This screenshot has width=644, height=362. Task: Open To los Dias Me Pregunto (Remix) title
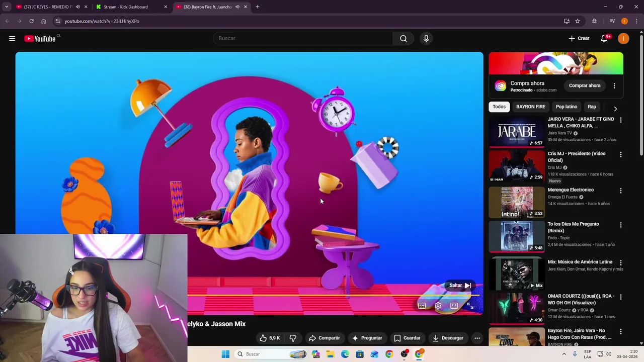(x=573, y=227)
